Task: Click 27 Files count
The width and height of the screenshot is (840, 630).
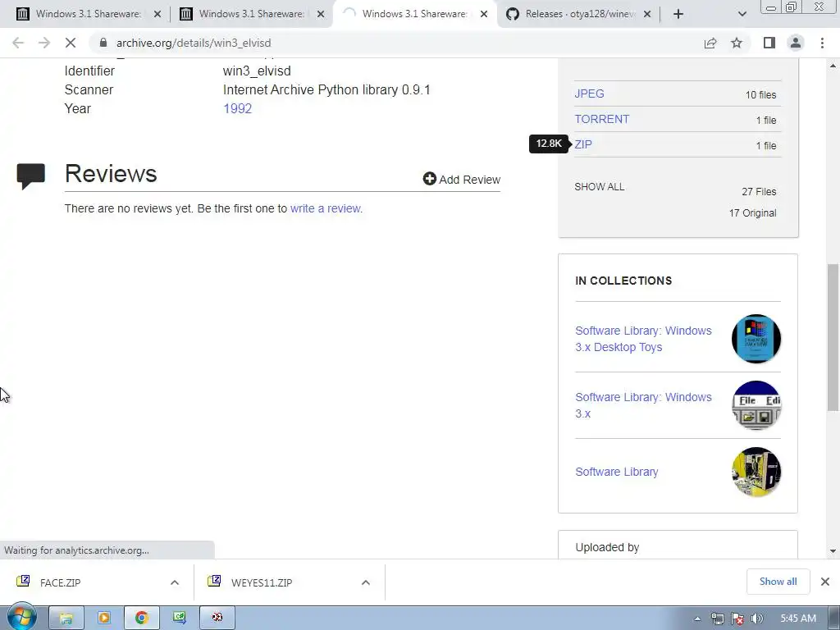Action: click(759, 192)
